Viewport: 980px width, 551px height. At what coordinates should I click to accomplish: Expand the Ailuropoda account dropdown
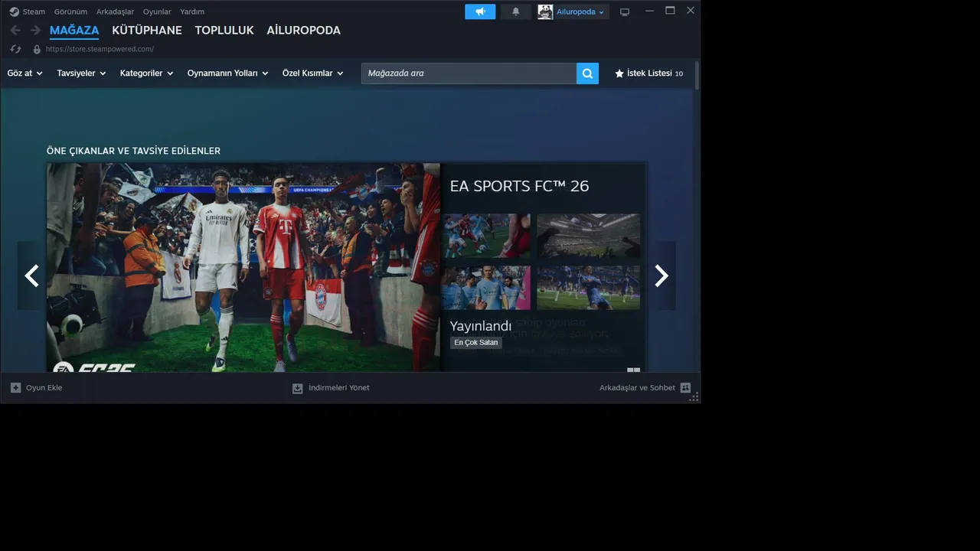pos(580,11)
